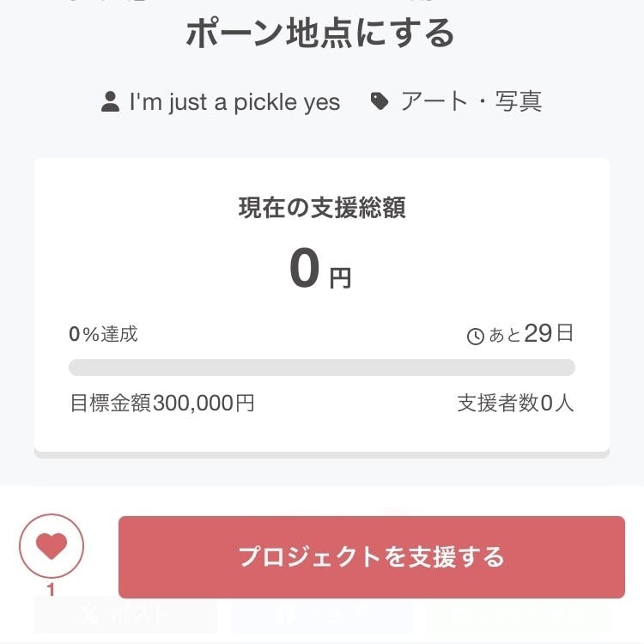The height and width of the screenshot is (644, 644).
Task: Click the like count number under the heart
Action: 51,590
